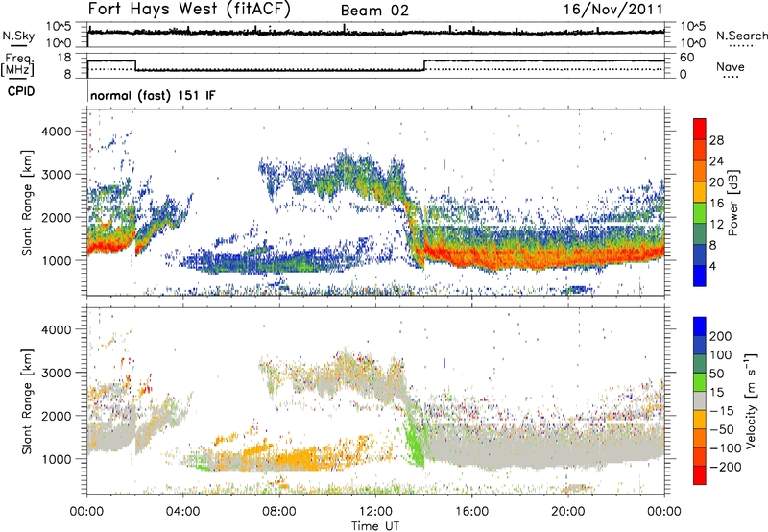Click the frequency step-up near 14:00 UT
768x532 pixels.
[424, 65]
